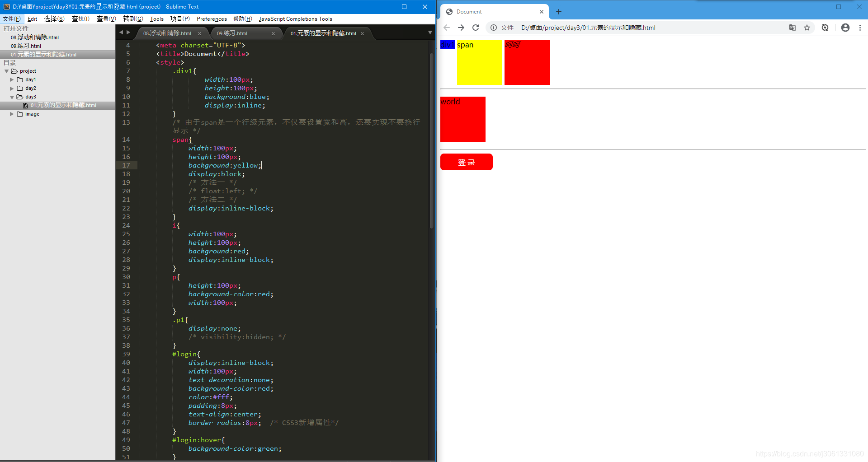Click the file info icon in address bar

(494, 28)
